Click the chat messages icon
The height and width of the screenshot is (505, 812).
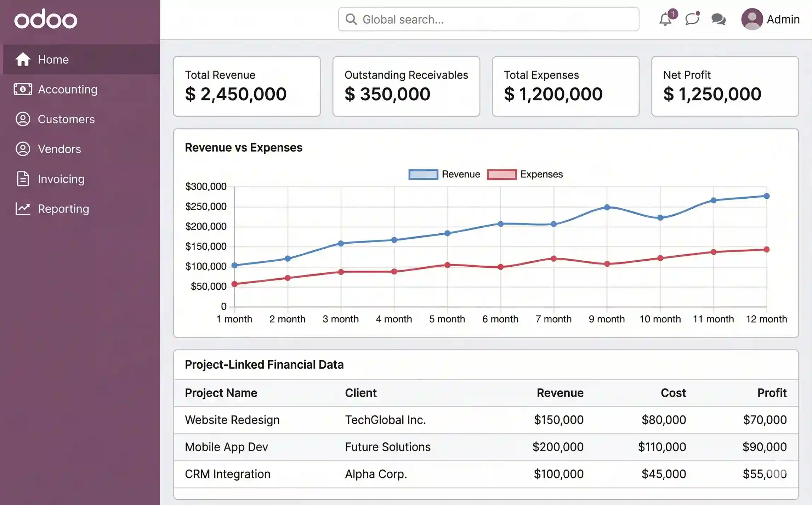[718, 19]
